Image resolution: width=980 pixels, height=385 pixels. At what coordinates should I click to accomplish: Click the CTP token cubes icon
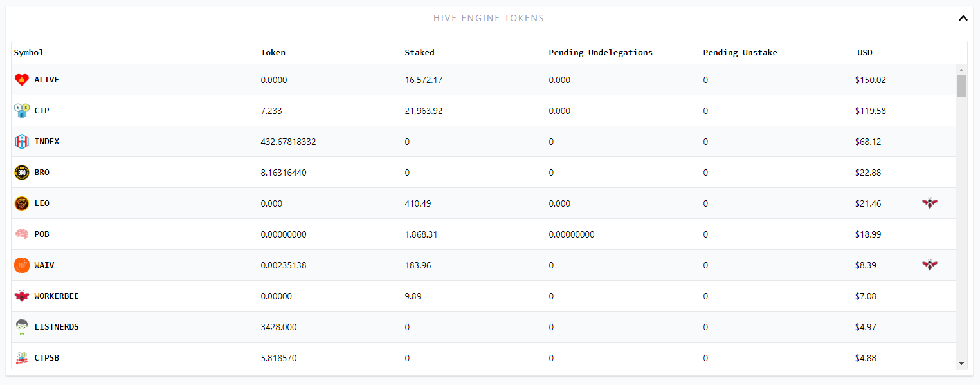click(x=22, y=111)
